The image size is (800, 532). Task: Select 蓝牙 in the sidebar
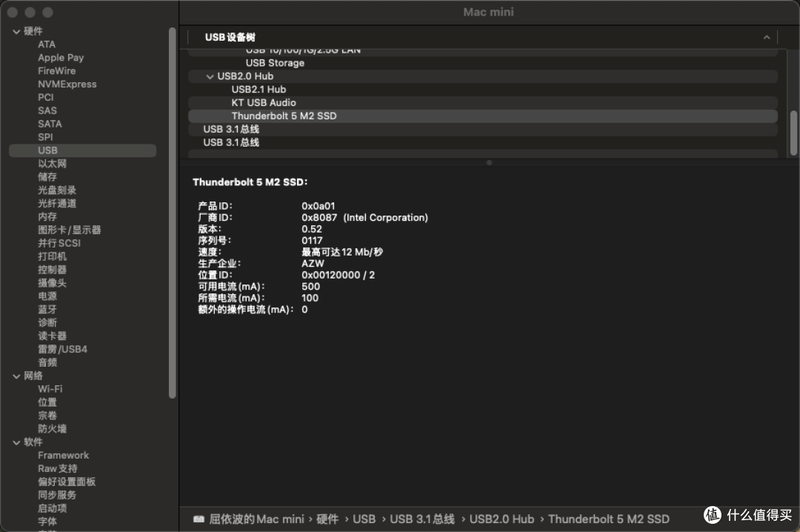tap(47, 310)
